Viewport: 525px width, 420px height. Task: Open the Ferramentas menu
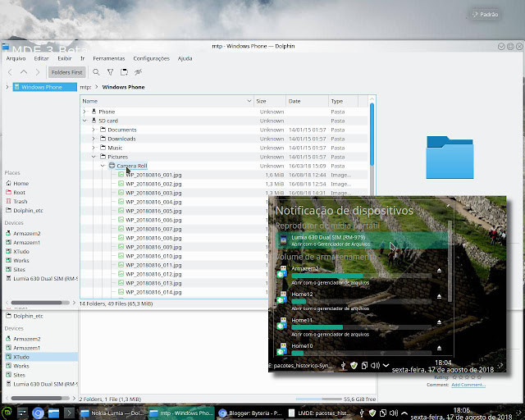tap(109, 58)
